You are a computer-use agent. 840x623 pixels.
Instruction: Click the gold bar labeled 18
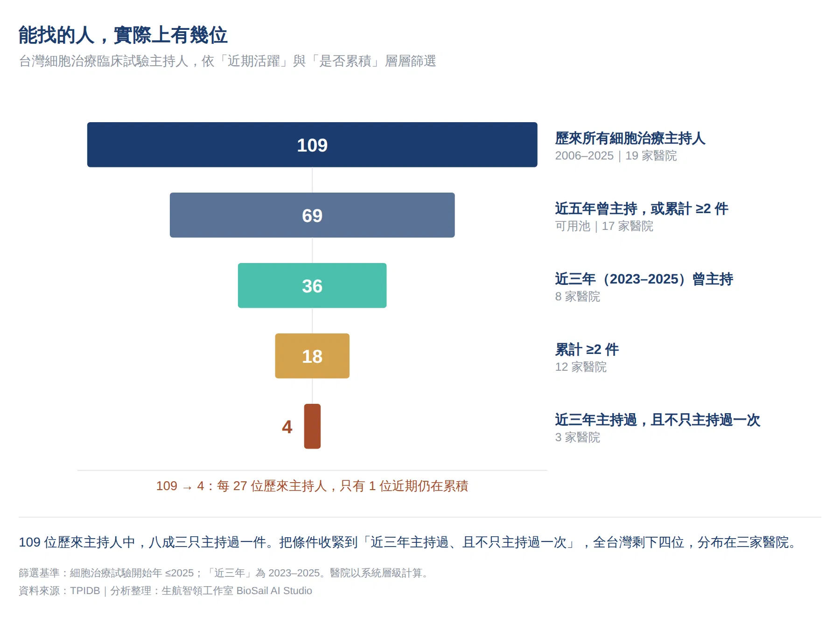click(312, 356)
